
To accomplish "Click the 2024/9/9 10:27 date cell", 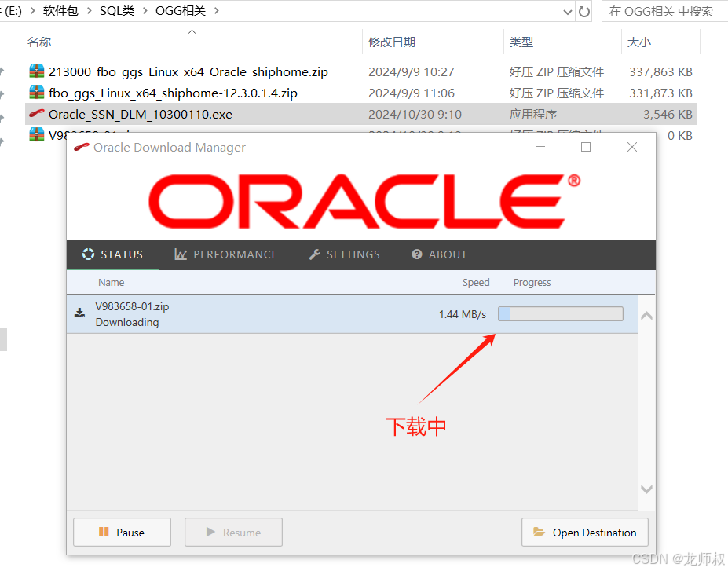I will coord(412,72).
